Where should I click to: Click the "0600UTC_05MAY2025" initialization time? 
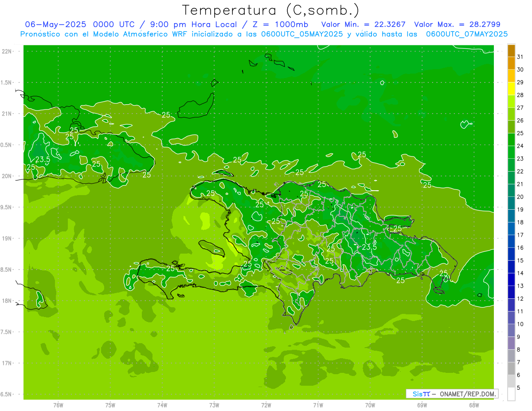point(301,34)
